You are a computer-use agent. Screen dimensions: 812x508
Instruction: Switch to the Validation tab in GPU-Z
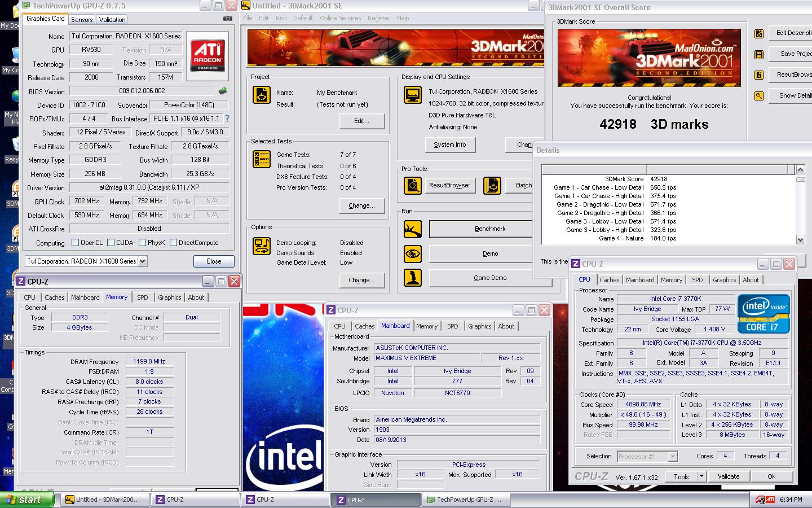[112, 19]
